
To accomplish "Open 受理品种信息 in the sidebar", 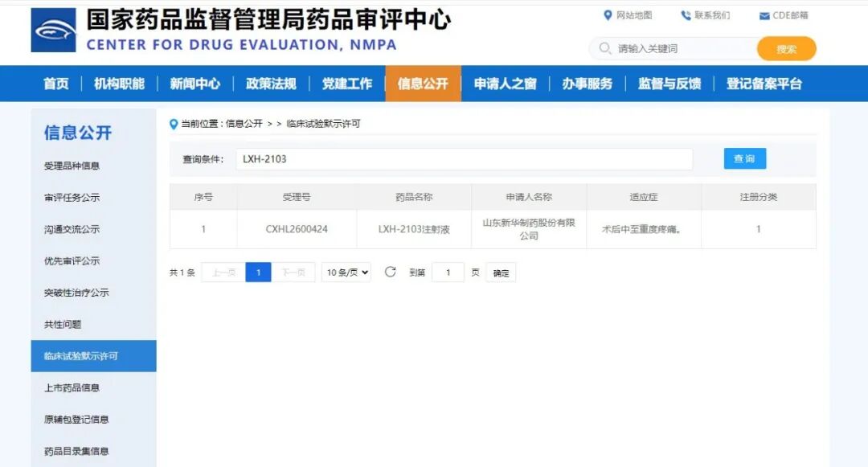I will (x=72, y=166).
